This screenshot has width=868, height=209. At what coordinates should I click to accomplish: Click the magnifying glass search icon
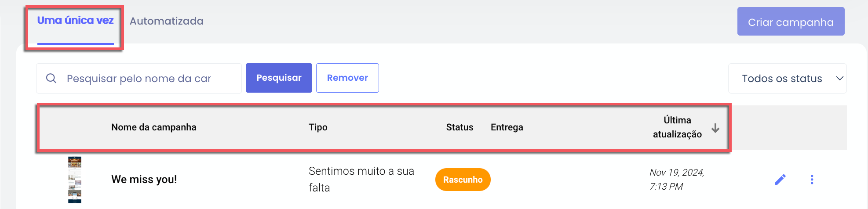(51, 78)
